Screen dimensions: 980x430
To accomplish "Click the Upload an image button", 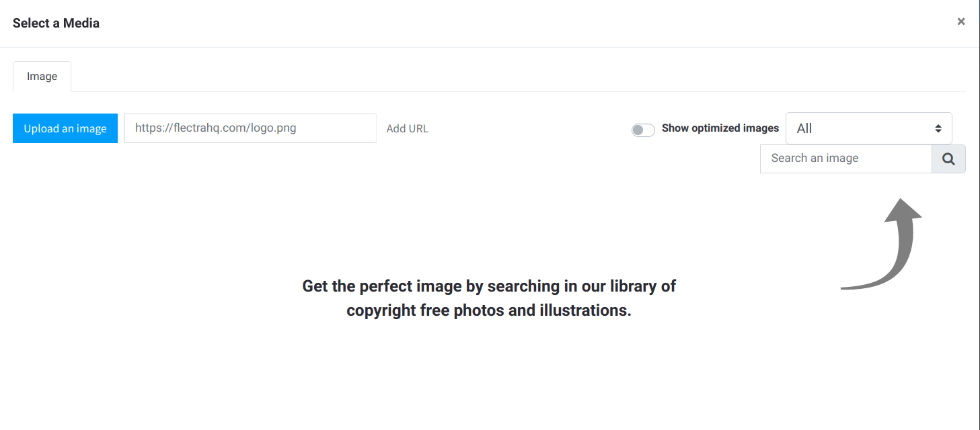I will (x=65, y=128).
